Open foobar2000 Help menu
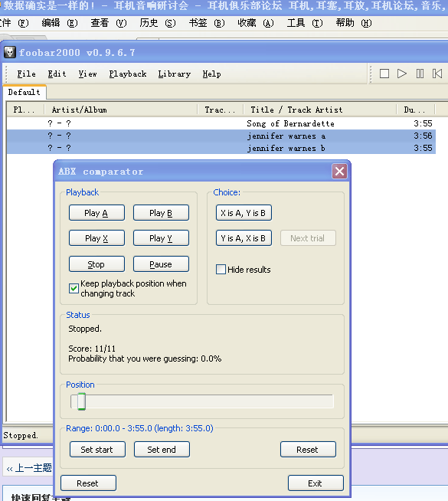This screenshot has width=448, height=501. pos(211,74)
